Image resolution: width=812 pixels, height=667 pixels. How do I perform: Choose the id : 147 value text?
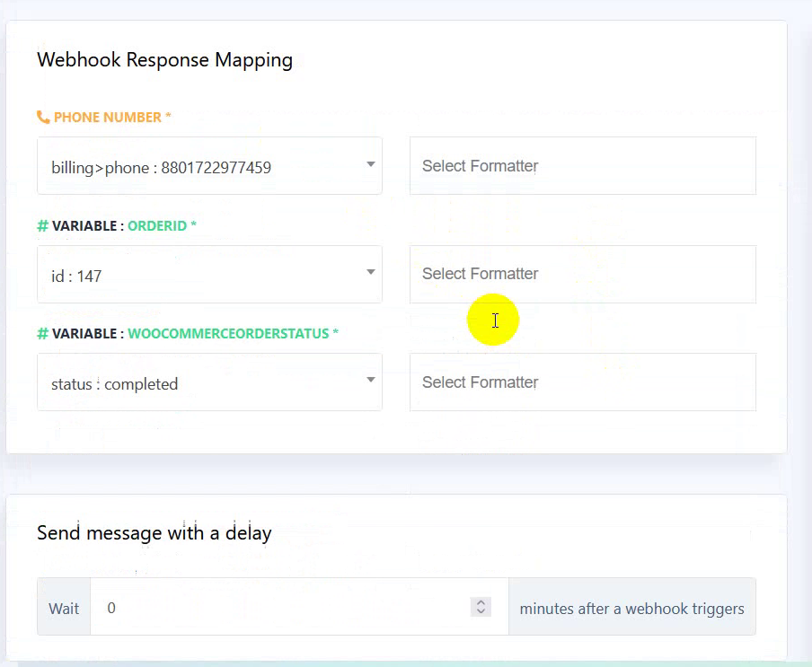(x=76, y=276)
